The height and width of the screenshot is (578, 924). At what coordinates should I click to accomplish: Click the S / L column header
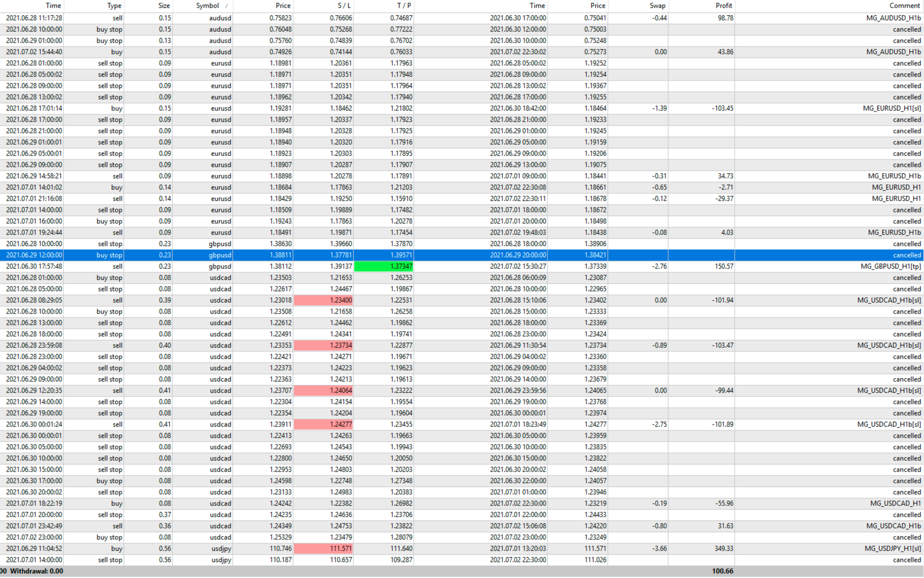click(344, 6)
